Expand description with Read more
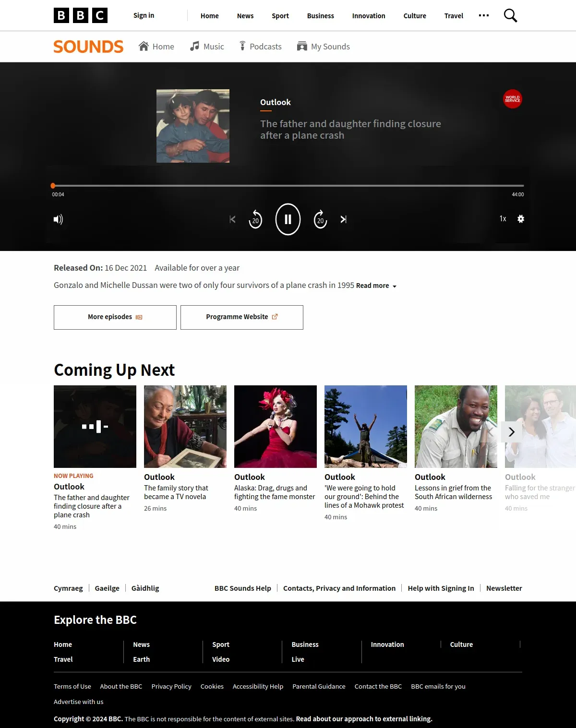 pyautogui.click(x=376, y=286)
